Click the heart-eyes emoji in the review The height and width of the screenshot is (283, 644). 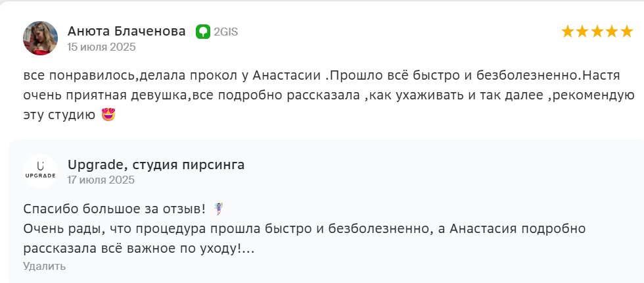[x=108, y=116]
